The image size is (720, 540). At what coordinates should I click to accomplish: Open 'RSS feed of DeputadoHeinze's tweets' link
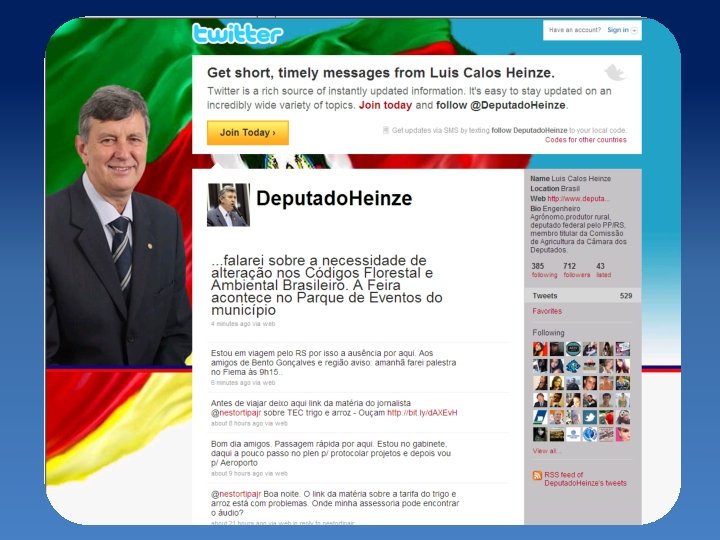click(585, 479)
